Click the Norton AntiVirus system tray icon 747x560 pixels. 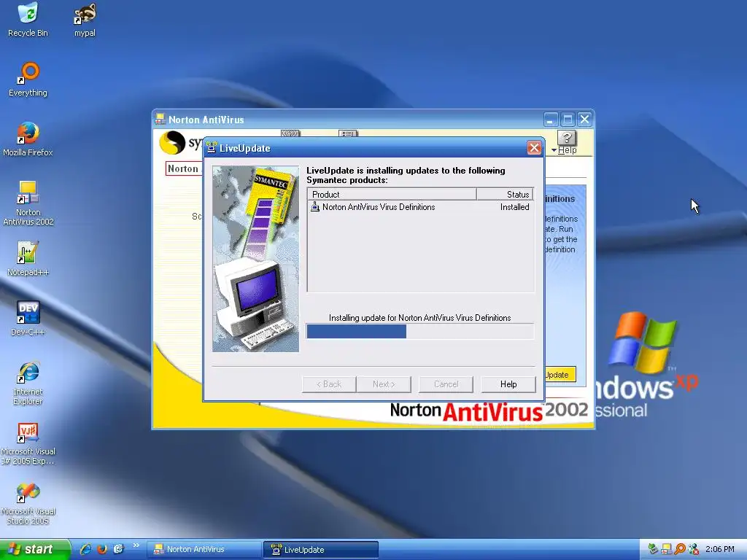point(666,549)
